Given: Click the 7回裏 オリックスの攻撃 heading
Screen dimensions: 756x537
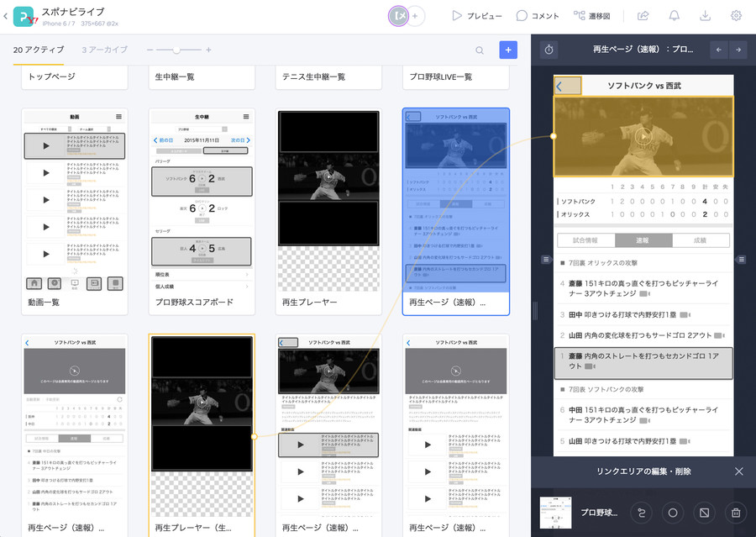Looking at the screenshot, I should click(x=602, y=263).
